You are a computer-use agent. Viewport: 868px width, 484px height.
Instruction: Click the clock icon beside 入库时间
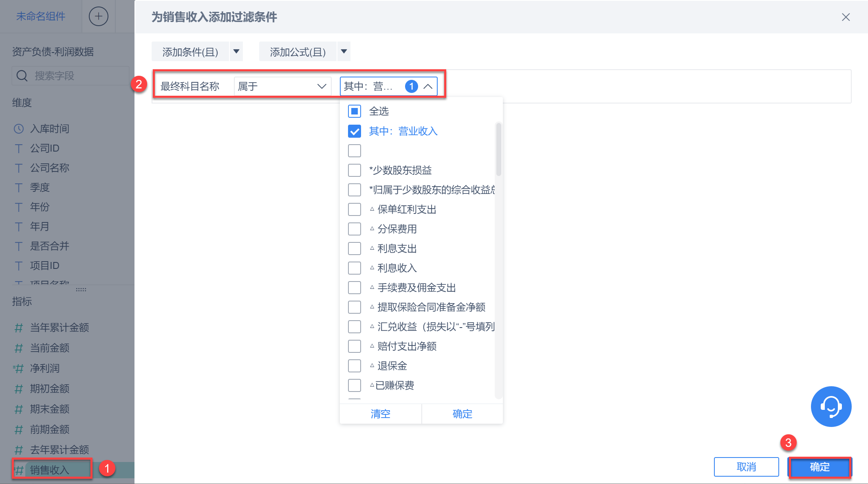19,129
